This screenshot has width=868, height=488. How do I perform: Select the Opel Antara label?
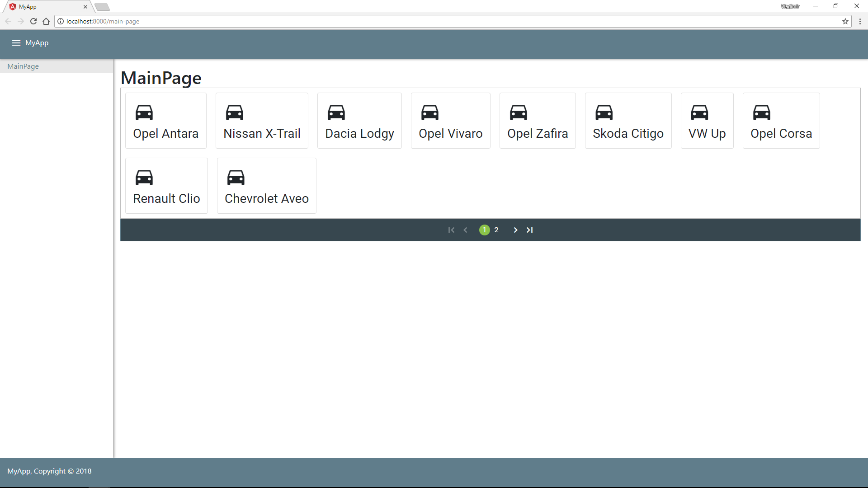(x=166, y=134)
